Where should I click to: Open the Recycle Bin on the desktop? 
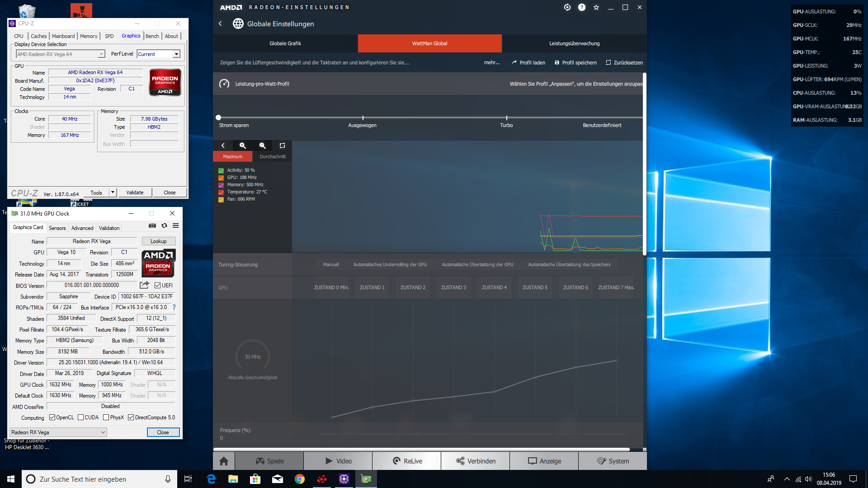click(27, 11)
